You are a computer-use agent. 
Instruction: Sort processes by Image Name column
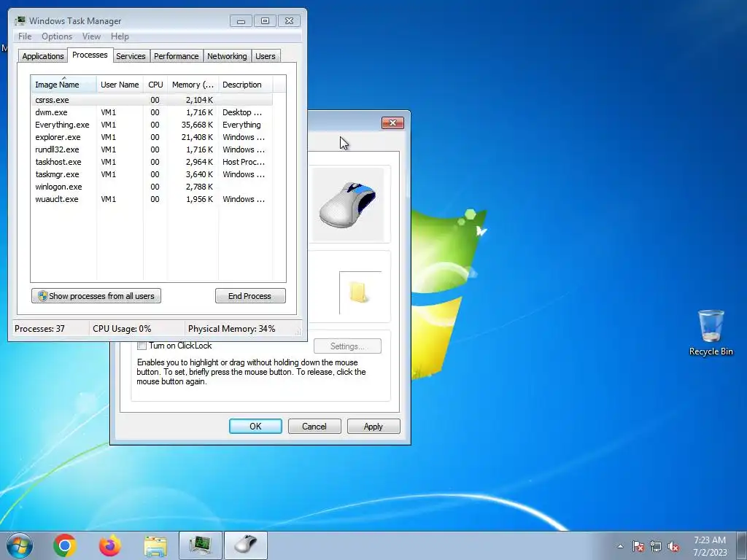(x=64, y=85)
